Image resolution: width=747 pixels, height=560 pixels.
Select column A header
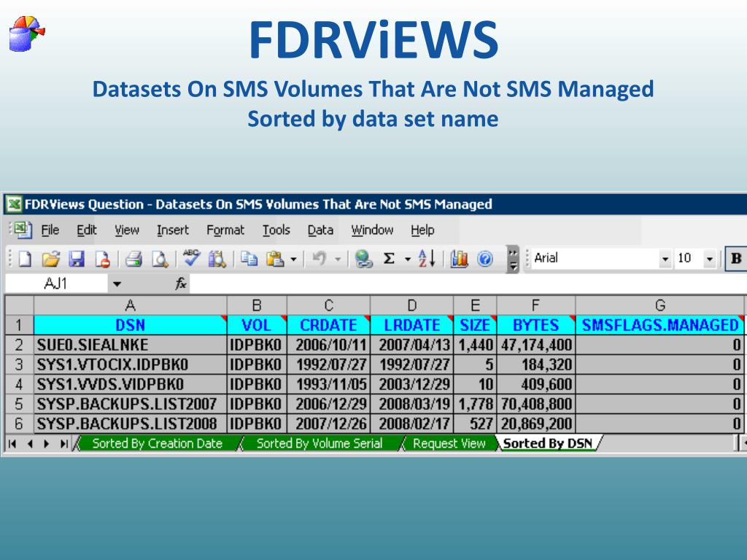[130, 306]
